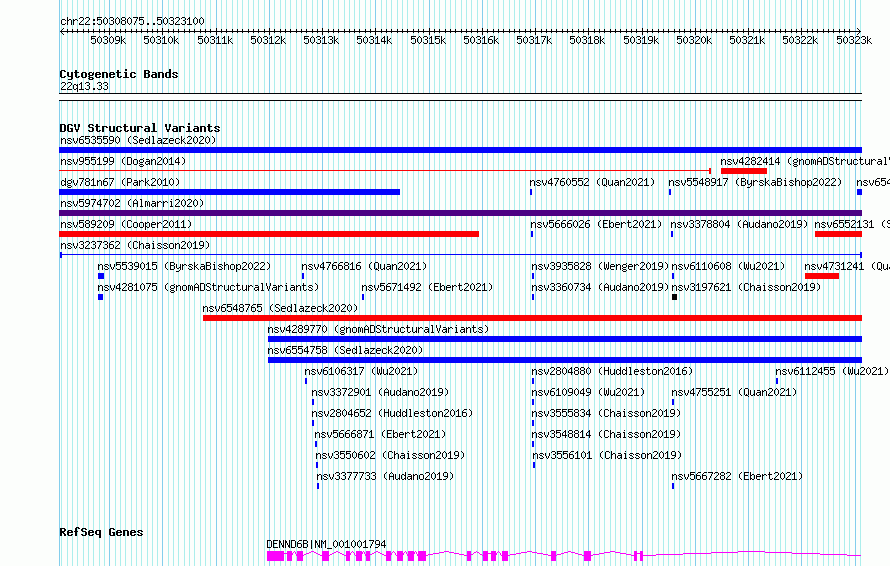The image size is (890, 566).
Task: Click nsv3377733 (Audano2019) label
Action: pyautogui.click(x=385, y=476)
